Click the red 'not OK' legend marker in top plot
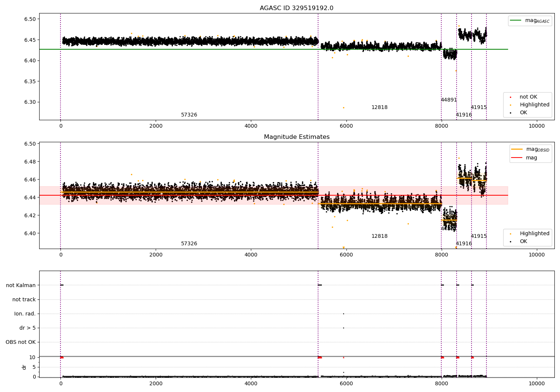This screenshot has width=560, height=392. pos(510,97)
